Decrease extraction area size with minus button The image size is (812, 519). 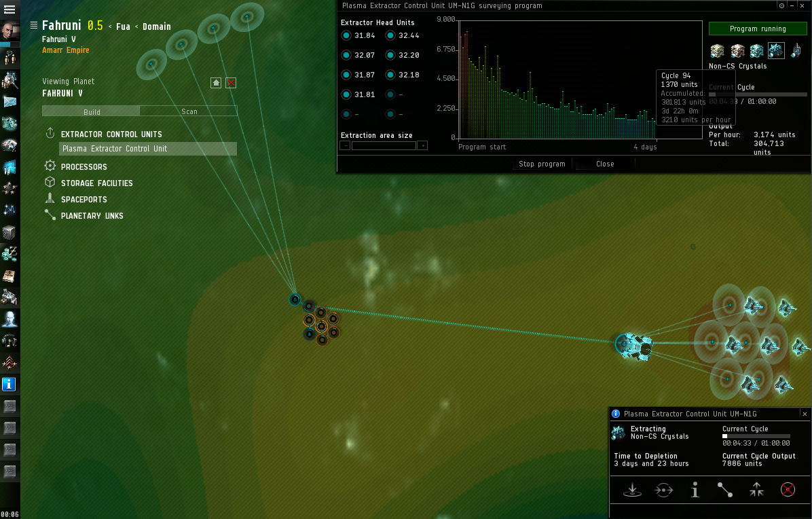pos(345,145)
